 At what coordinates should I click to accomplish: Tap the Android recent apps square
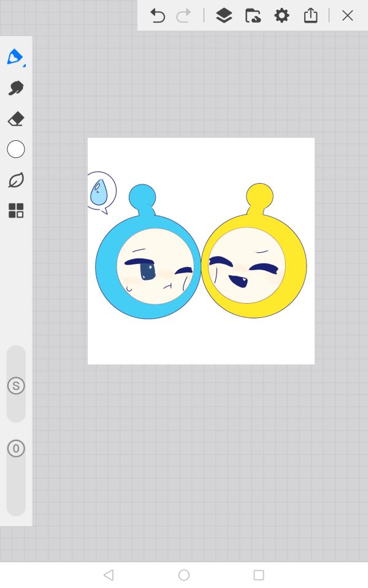[x=259, y=575]
